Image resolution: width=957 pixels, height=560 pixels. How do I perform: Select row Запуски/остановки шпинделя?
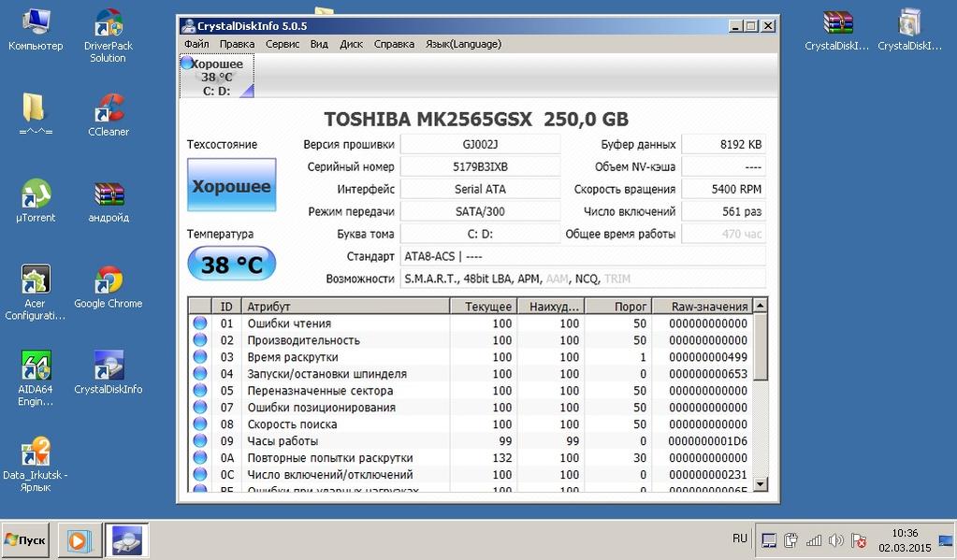471,374
